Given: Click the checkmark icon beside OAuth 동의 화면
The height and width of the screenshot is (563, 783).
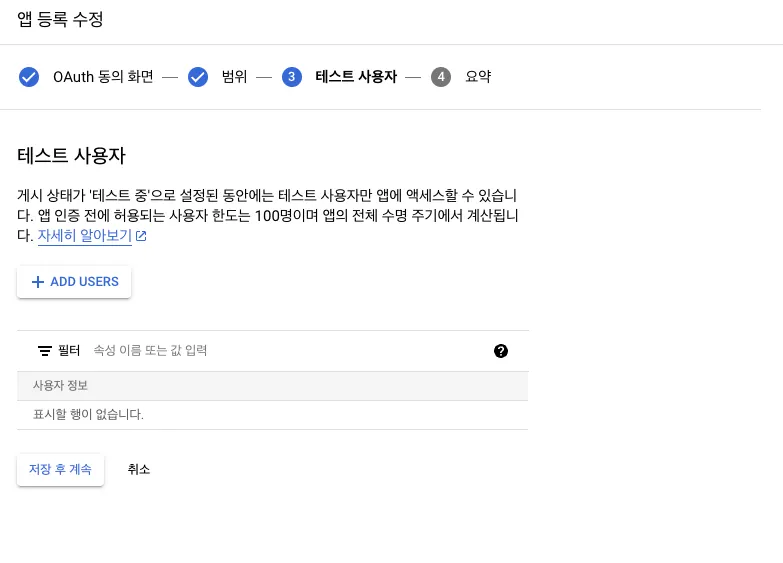Looking at the screenshot, I should click(x=29, y=77).
